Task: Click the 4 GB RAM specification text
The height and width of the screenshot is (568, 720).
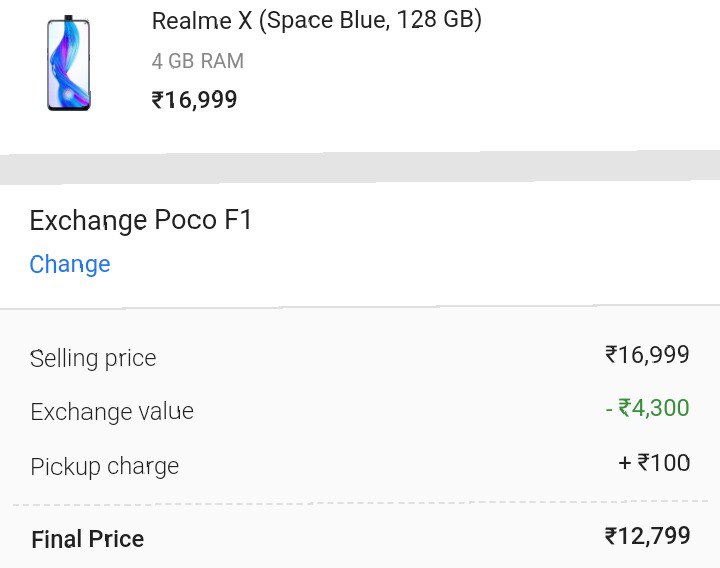Action: click(197, 61)
